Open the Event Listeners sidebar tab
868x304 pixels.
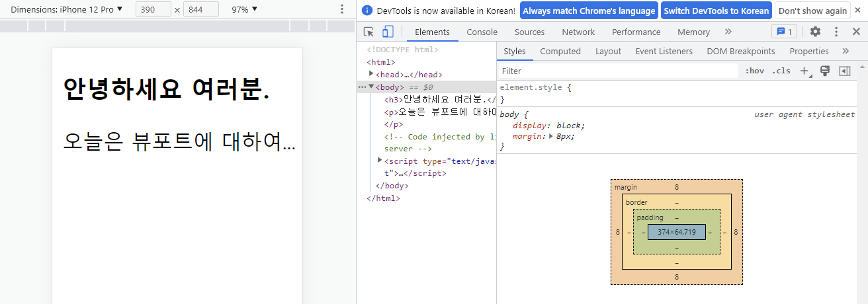point(664,51)
